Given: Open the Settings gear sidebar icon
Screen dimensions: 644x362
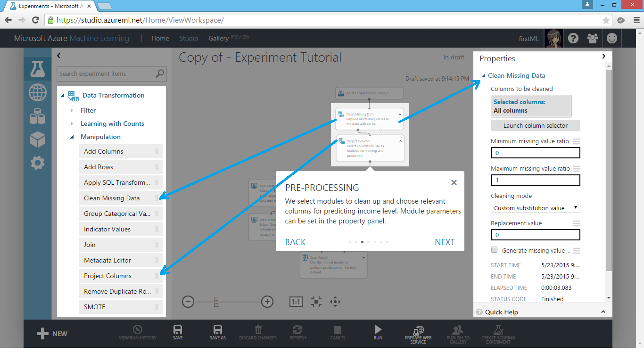Looking at the screenshot, I should (38, 163).
